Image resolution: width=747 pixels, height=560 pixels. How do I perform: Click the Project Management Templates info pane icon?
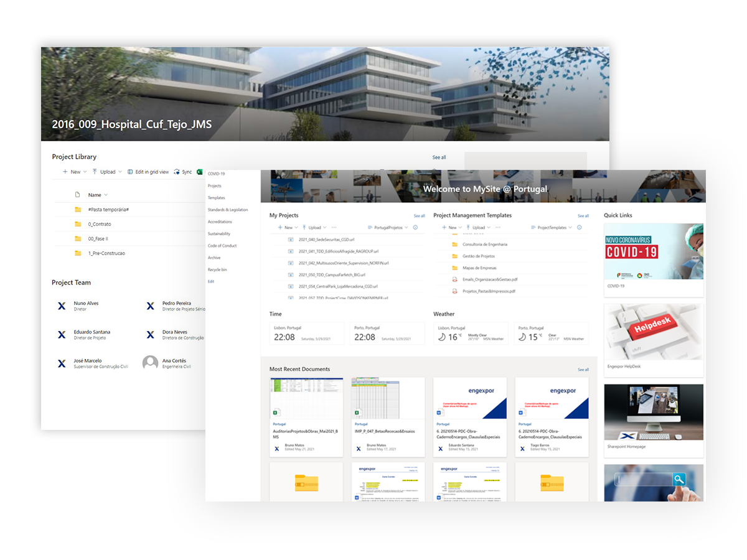(x=580, y=228)
